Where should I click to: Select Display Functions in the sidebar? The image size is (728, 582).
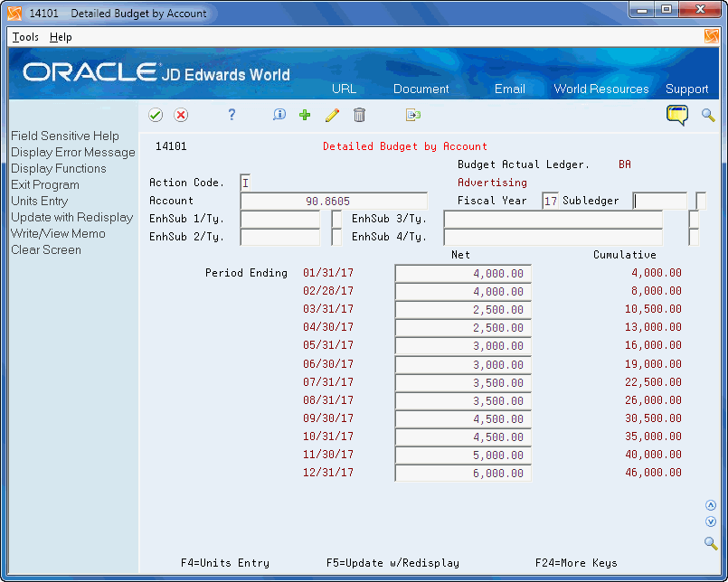[59, 168]
